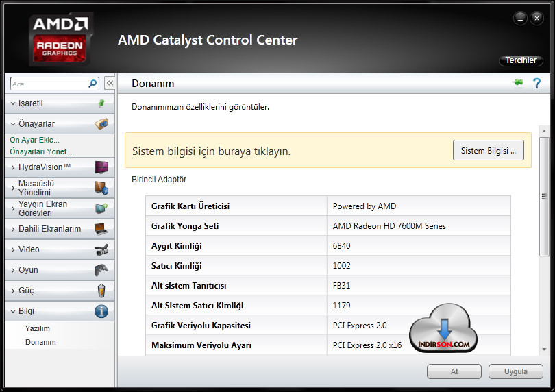
Task: Click the Güç battery icon
Action: (x=101, y=291)
